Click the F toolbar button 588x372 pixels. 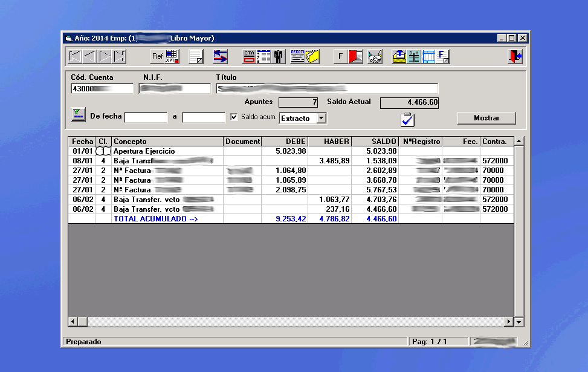tap(340, 56)
